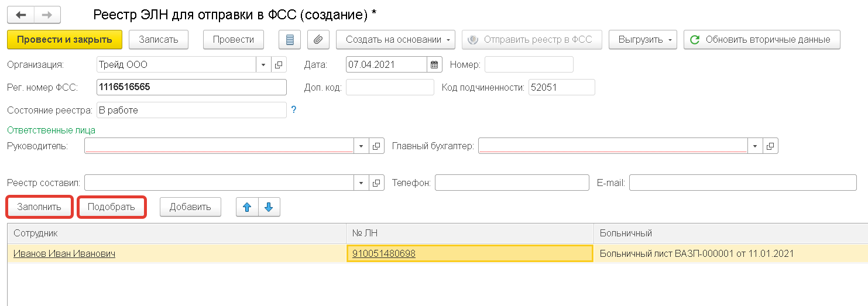
Task: Expand the Реестр составил dropdown
Action: [x=361, y=183]
